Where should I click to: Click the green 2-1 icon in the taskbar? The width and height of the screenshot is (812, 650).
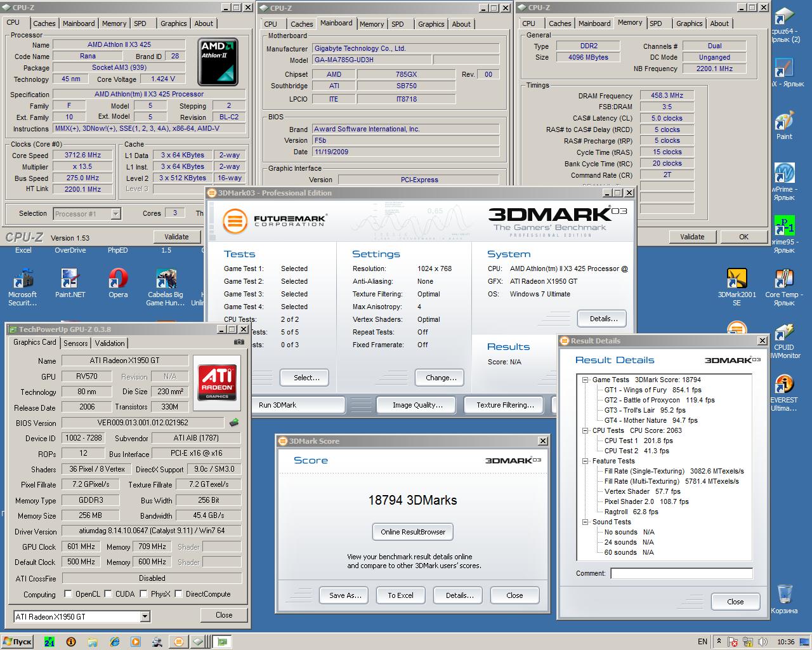pos(49,642)
